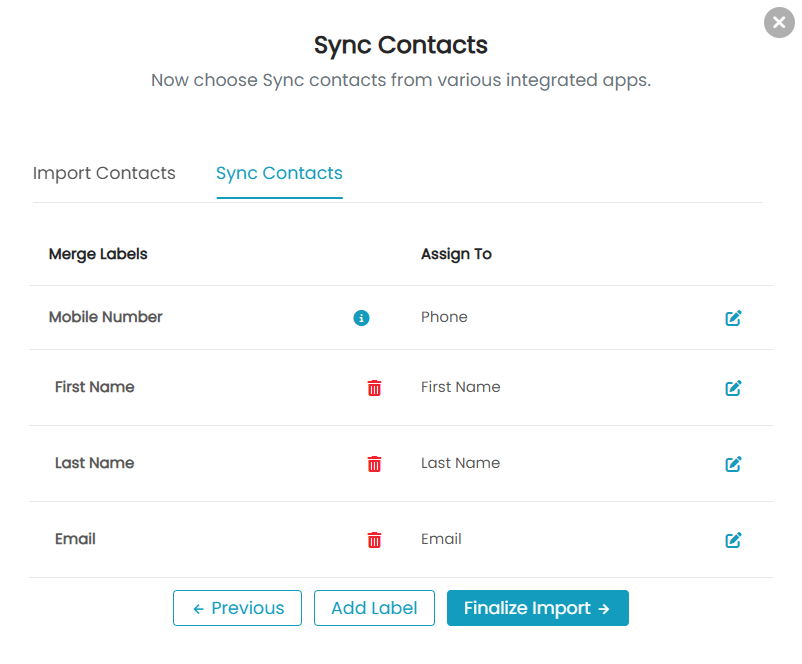Select the Merge Labels column header

click(x=98, y=254)
